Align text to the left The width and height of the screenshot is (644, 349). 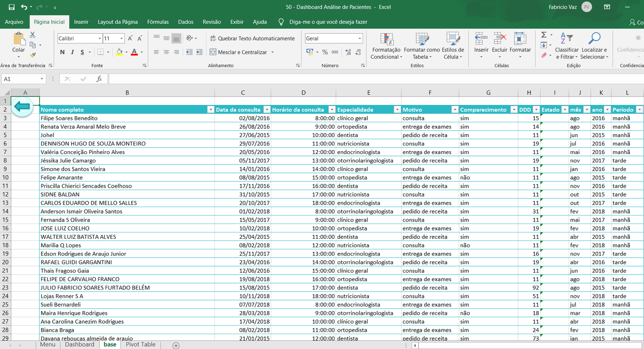coord(157,52)
